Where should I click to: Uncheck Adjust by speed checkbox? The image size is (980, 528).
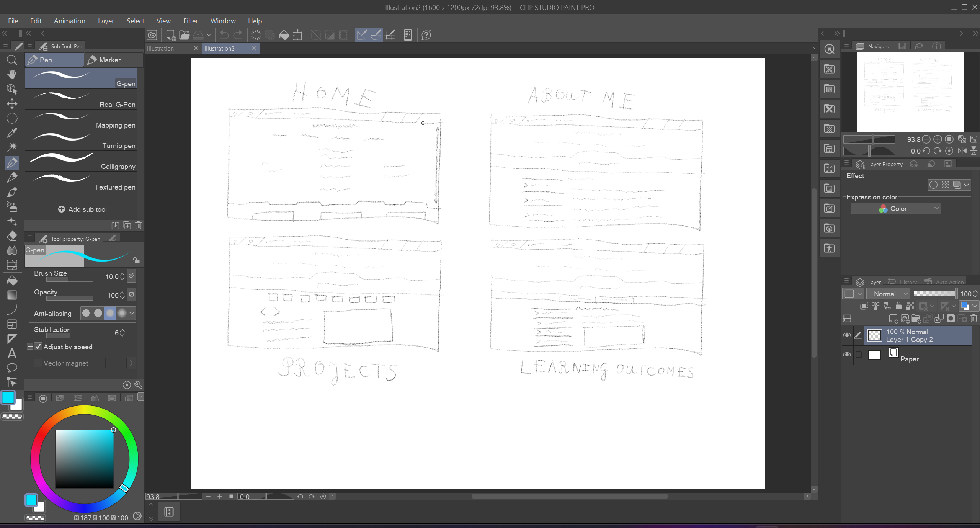coord(38,347)
